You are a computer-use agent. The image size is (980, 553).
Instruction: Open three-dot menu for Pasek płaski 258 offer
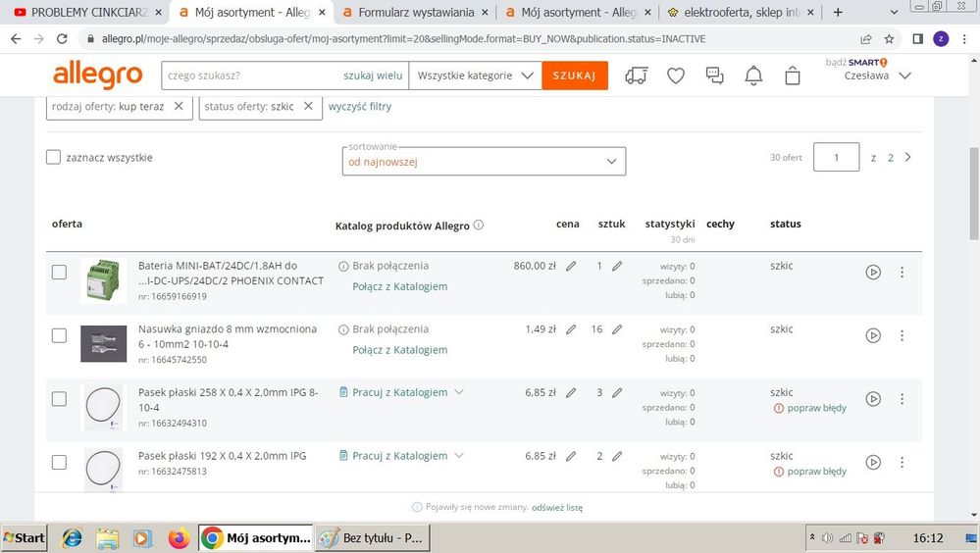click(x=902, y=399)
